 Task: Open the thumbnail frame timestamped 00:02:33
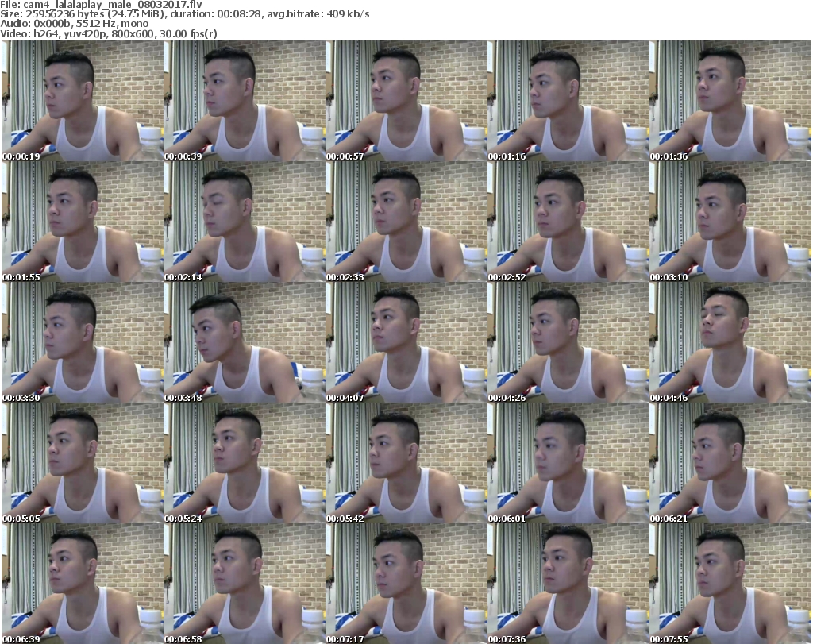(x=406, y=222)
